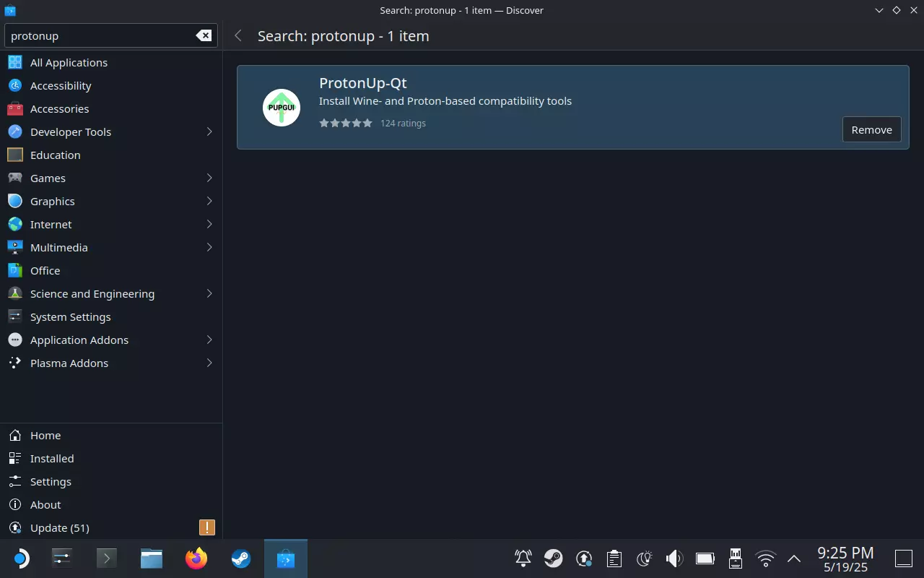Open the clipboard tray icon

click(x=614, y=558)
